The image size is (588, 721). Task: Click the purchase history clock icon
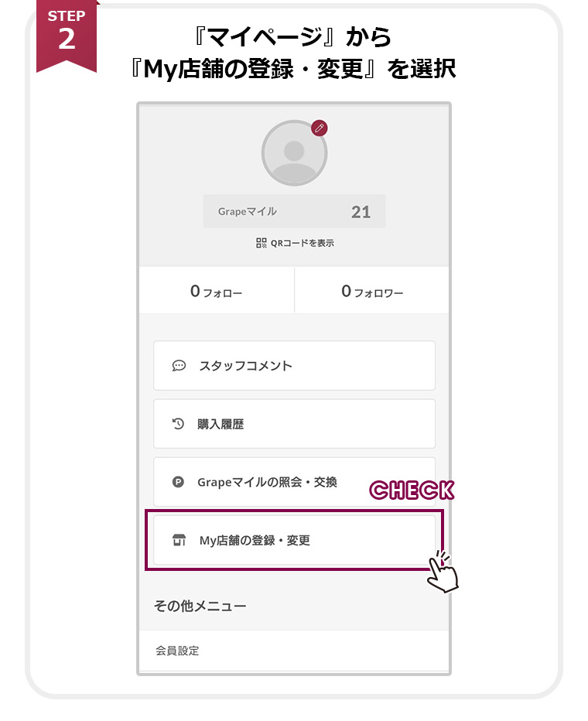pyautogui.click(x=179, y=424)
